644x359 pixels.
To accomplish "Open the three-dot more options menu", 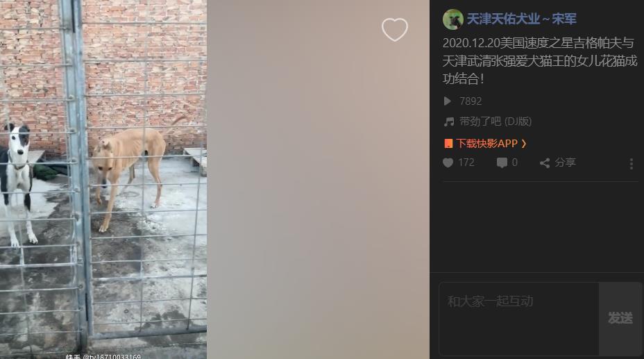I will [632, 164].
